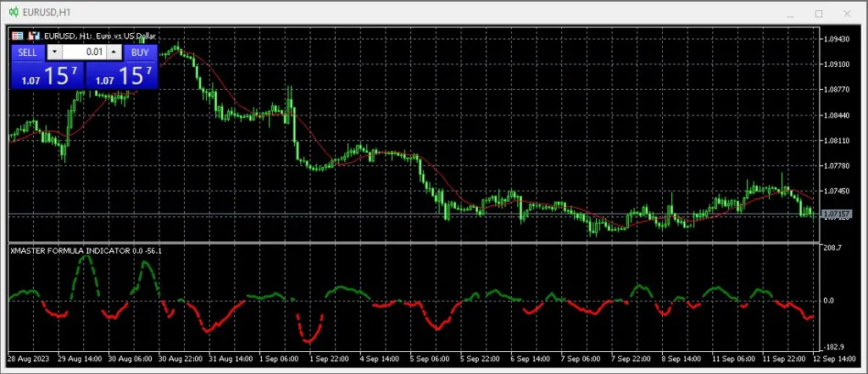The height and width of the screenshot is (374, 868).
Task: Click the 'EURUSD, H1: Euro vs US Dollar' label
Action: click(x=100, y=36)
